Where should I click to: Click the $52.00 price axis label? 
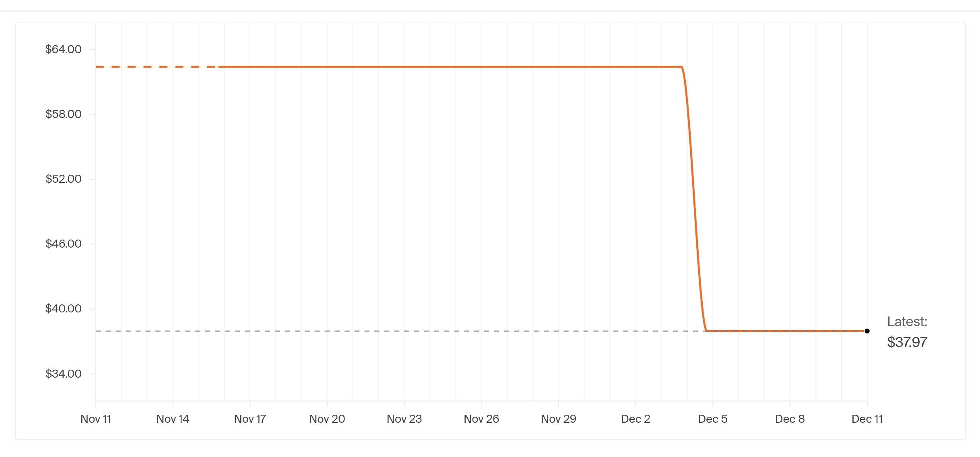[x=63, y=179]
